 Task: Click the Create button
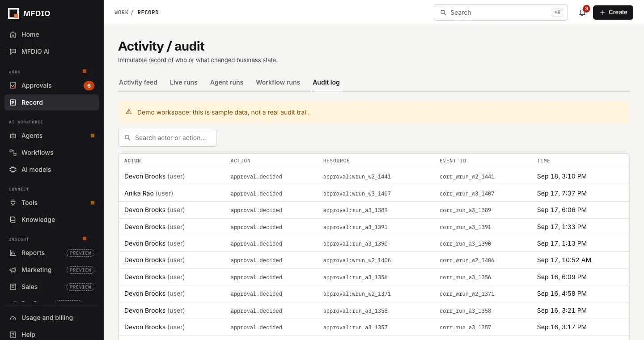pyautogui.click(x=613, y=13)
